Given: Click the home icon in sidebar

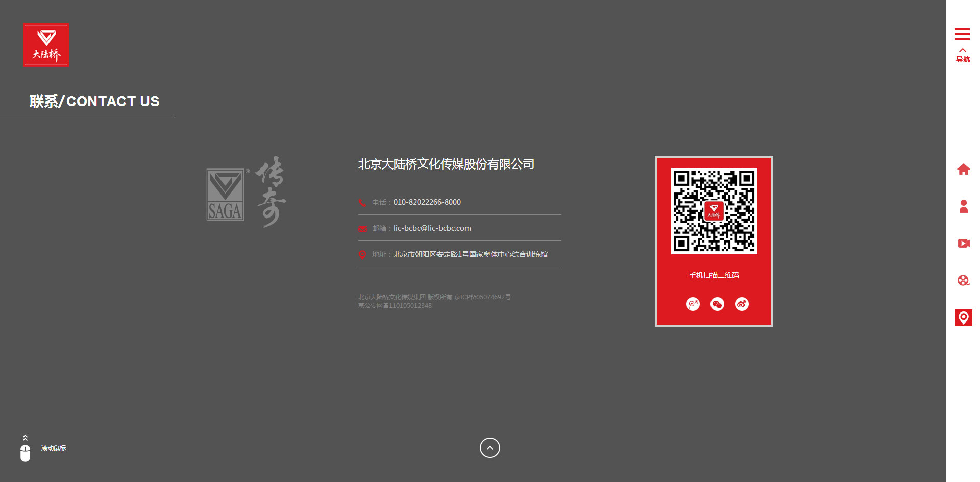Looking at the screenshot, I should click(964, 169).
